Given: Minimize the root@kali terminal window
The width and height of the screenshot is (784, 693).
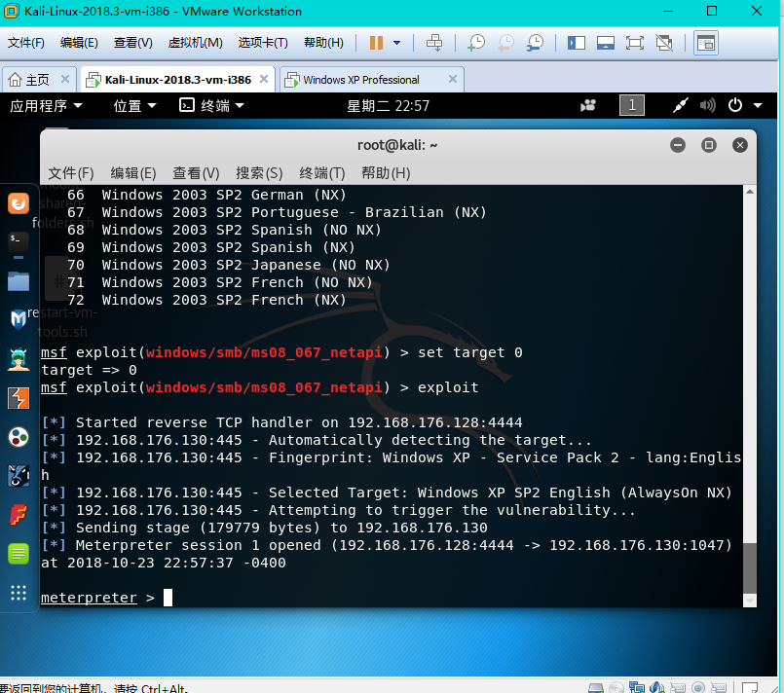Looking at the screenshot, I should (678, 145).
